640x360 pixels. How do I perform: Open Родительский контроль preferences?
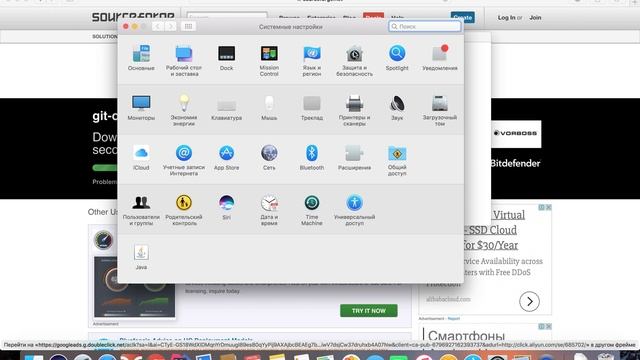coord(184,210)
